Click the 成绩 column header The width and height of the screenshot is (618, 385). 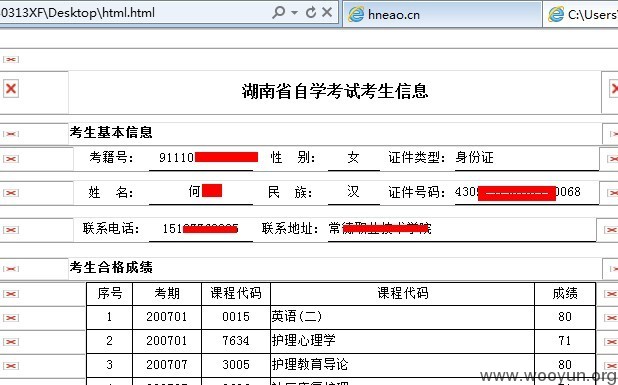tap(565, 293)
